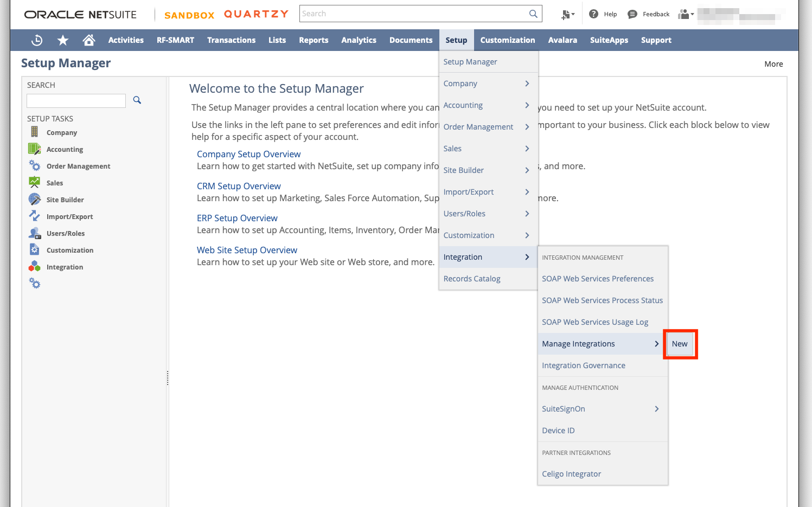Image resolution: width=812 pixels, height=507 pixels.
Task: Click the unlabeled gears icon below Integration
Action: (35, 283)
